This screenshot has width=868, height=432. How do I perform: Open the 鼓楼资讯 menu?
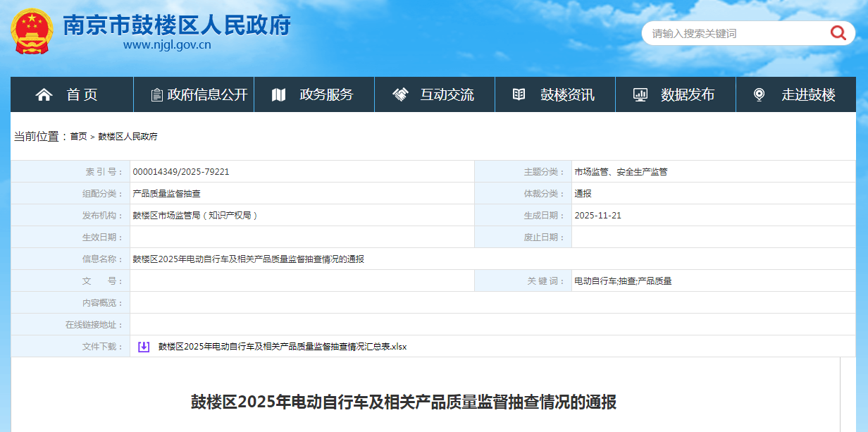(x=567, y=94)
